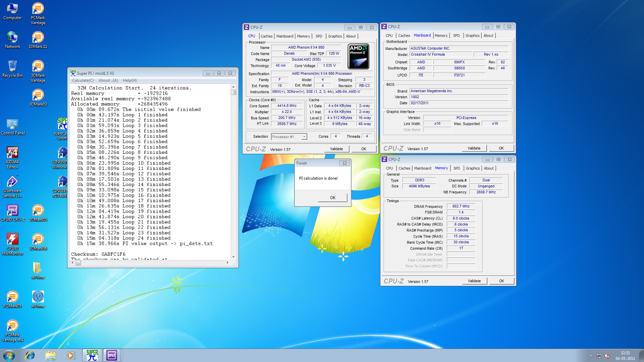The image size is (644, 362).
Task: Click Validate in the Mainboard window
Action: [474, 148]
